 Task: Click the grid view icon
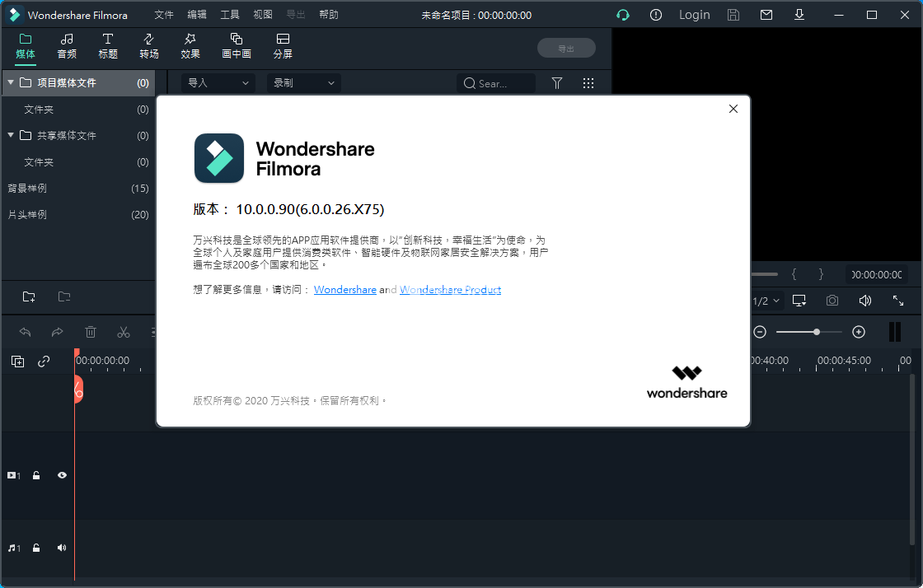coord(588,83)
